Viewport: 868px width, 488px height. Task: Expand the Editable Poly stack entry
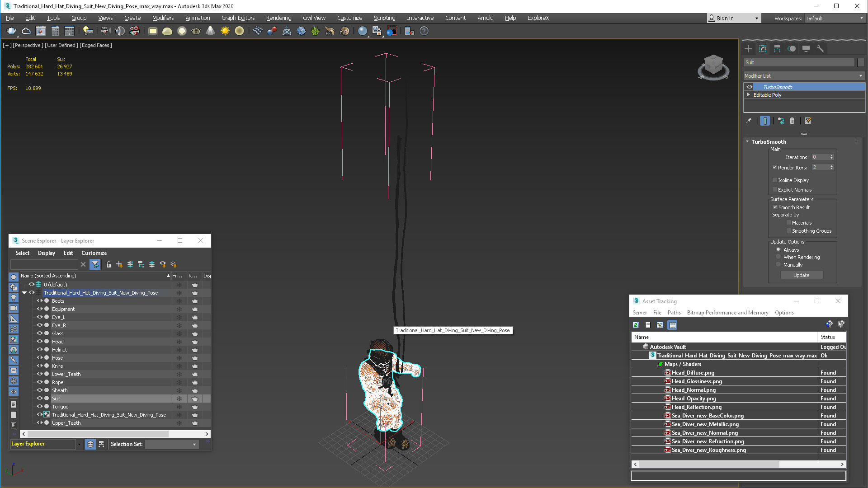(x=749, y=95)
